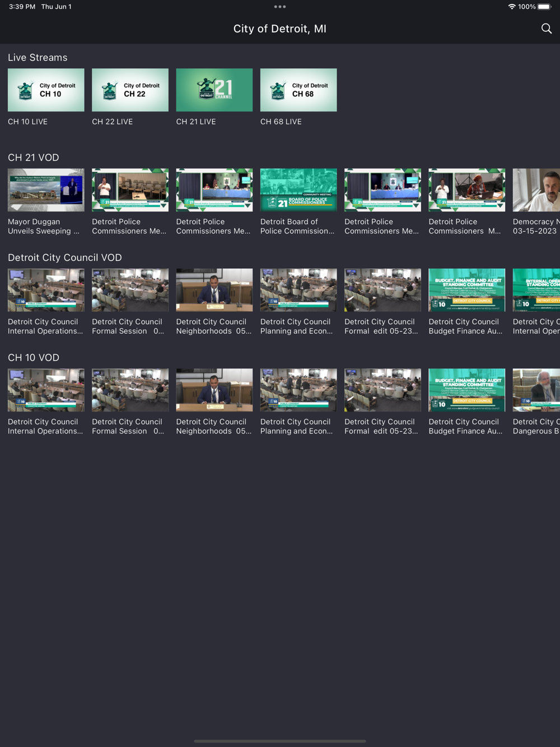The image size is (560, 747).
Task: Select the 'CH 21 LIVE' label
Action: coord(196,122)
